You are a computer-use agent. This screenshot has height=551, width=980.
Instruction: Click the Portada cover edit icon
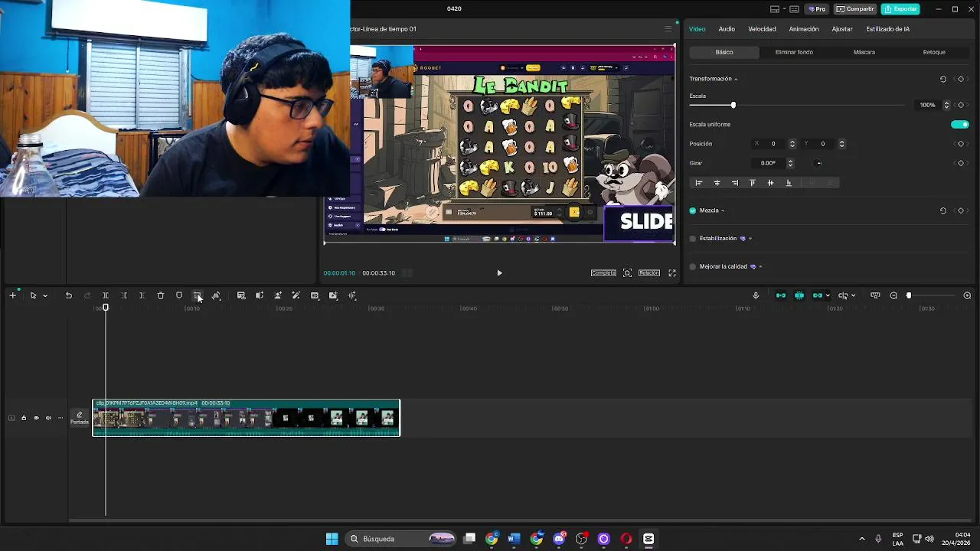click(x=80, y=418)
